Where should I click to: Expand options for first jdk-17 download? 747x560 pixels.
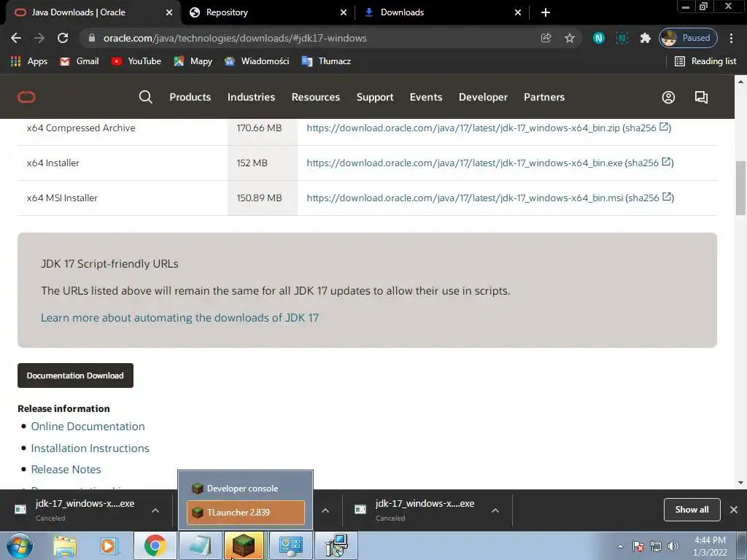click(x=155, y=510)
